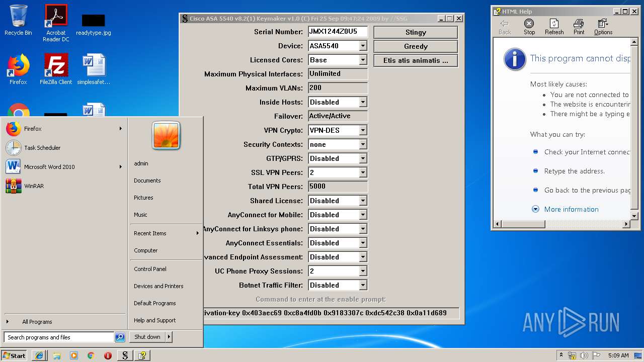Select the readytype.jpg desktop file
Viewport: 644px width, 362px height.
point(94,24)
